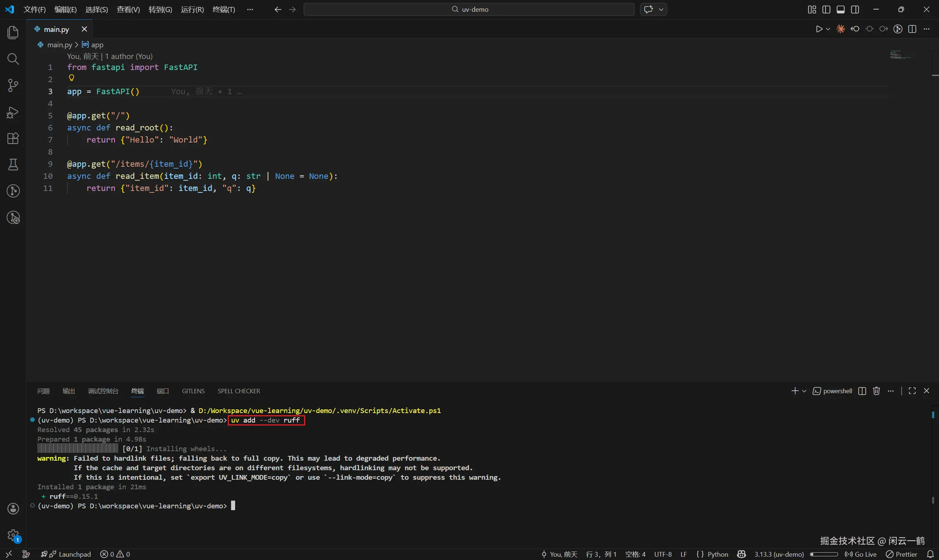Image resolution: width=939 pixels, height=560 pixels.
Task: Expand Copilot chat dropdown in title bar
Action: click(x=661, y=10)
